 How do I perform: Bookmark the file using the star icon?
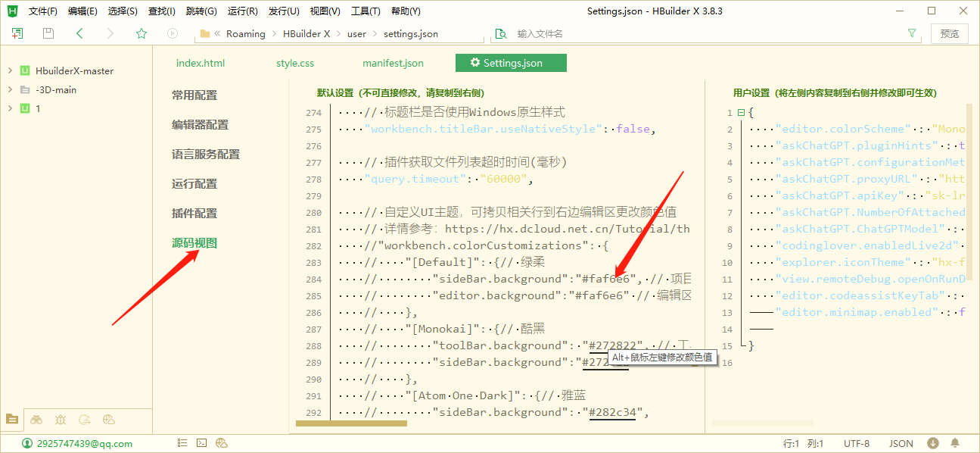pos(142,33)
